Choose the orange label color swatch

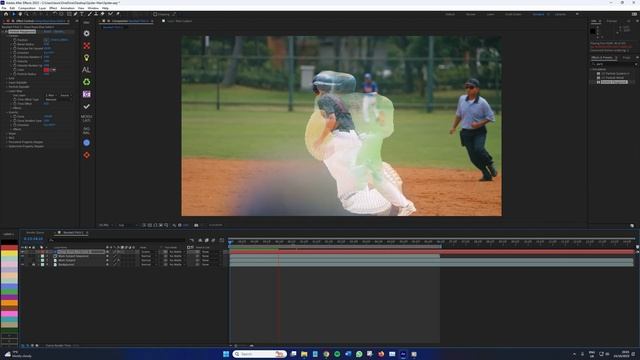9,303
